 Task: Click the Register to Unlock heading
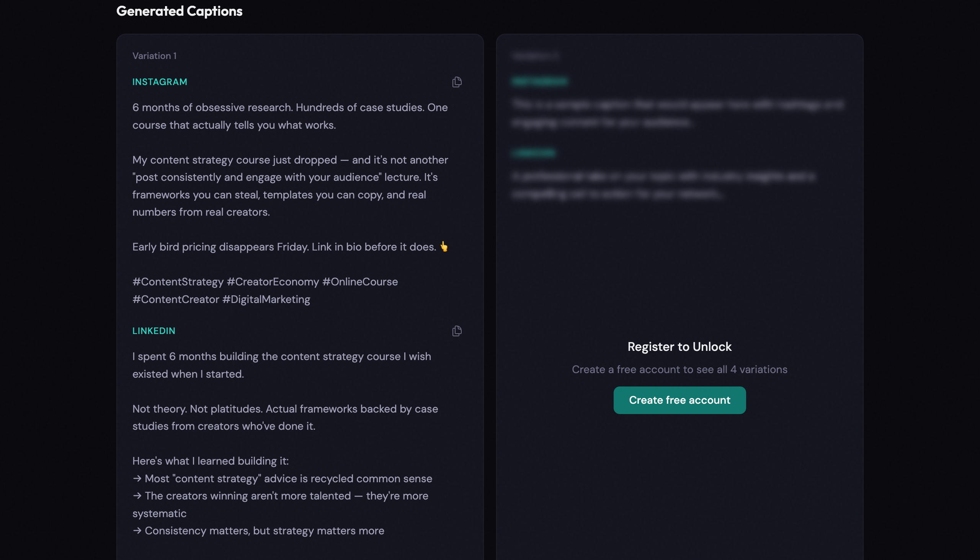tap(679, 347)
